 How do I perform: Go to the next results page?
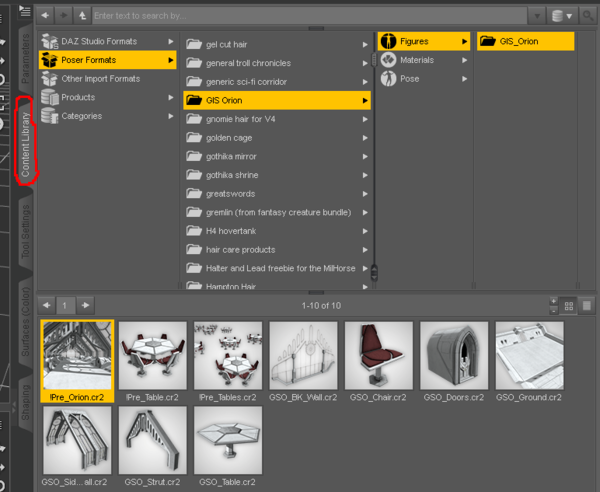[85, 305]
